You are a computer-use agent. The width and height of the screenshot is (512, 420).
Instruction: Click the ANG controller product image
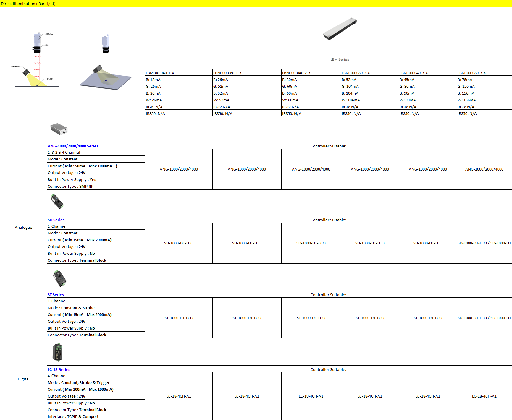coord(59,129)
